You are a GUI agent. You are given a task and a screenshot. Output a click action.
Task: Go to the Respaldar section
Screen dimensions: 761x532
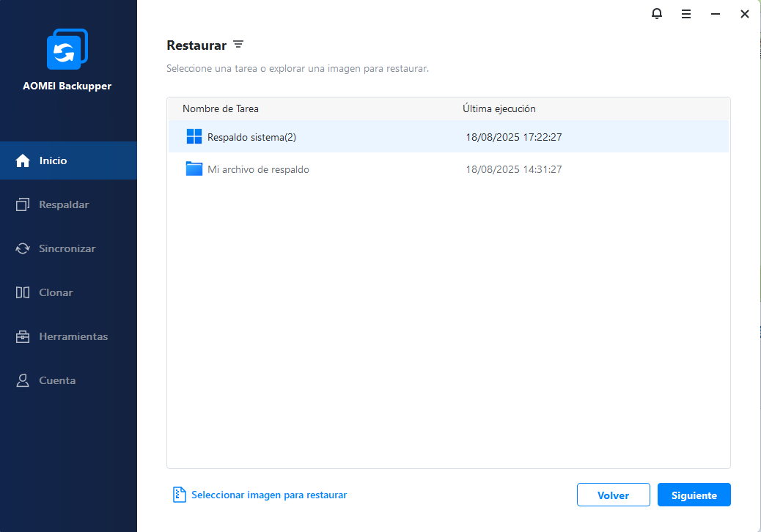point(63,204)
